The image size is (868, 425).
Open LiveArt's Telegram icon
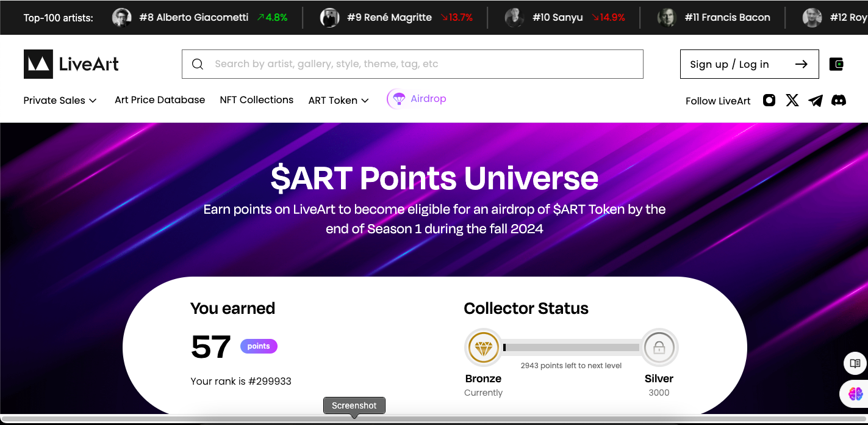[816, 100]
